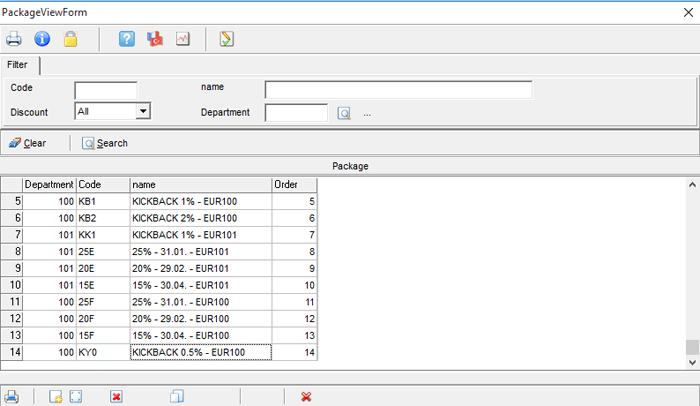The height and width of the screenshot is (406, 700).
Task: Click code cell KY0
Action: click(x=103, y=352)
